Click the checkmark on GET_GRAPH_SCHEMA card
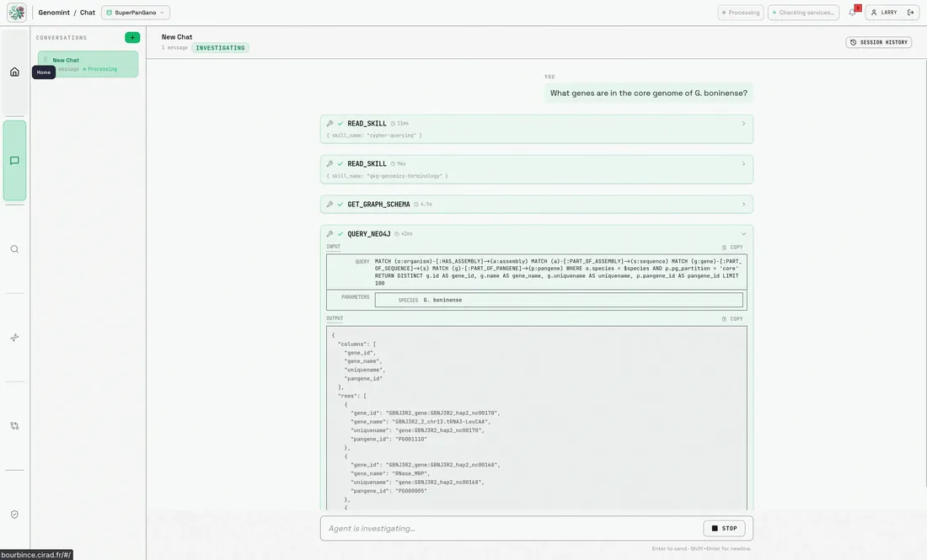Viewport: 927px width, 560px height. click(340, 205)
